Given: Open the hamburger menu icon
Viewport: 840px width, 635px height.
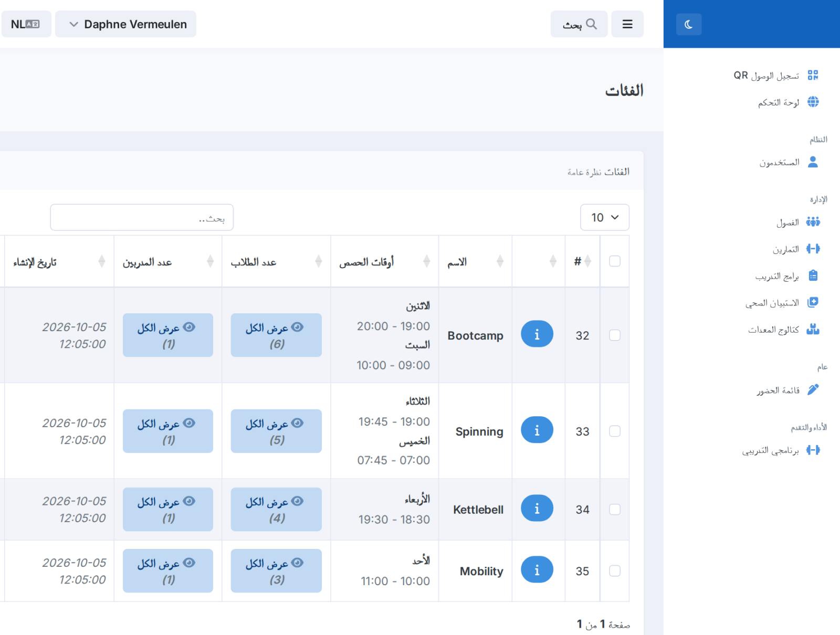Looking at the screenshot, I should (x=627, y=24).
